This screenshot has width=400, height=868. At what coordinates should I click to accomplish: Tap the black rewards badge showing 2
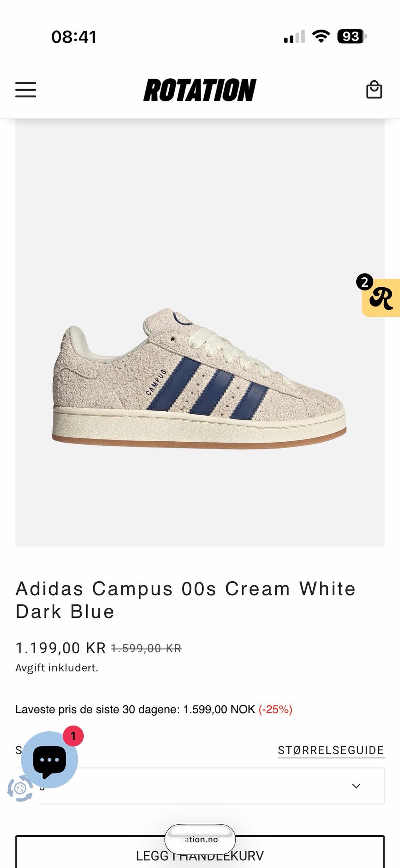[x=365, y=282]
